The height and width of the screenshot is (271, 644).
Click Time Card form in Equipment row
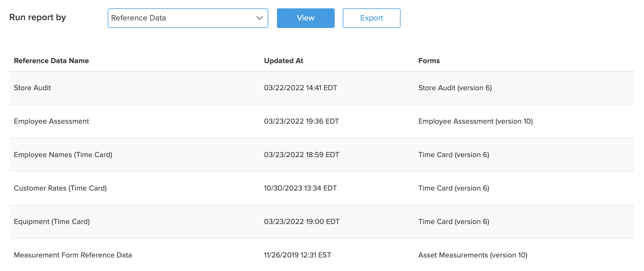(x=454, y=222)
